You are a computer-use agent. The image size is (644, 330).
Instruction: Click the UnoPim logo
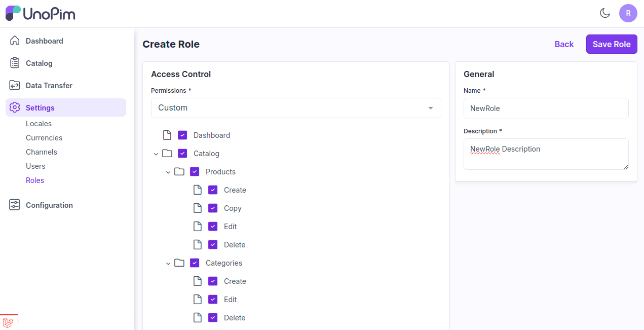tap(41, 14)
